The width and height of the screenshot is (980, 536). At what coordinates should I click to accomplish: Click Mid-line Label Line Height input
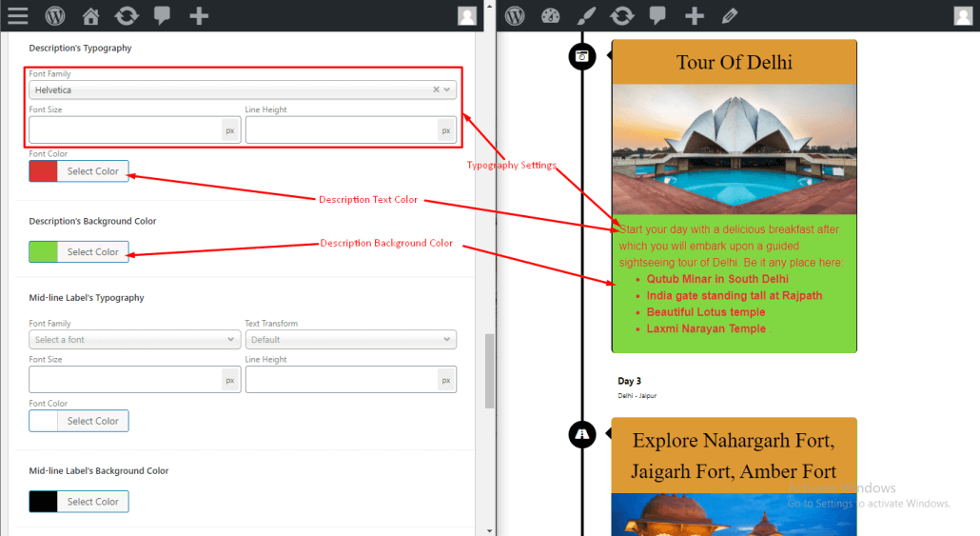[342, 380]
